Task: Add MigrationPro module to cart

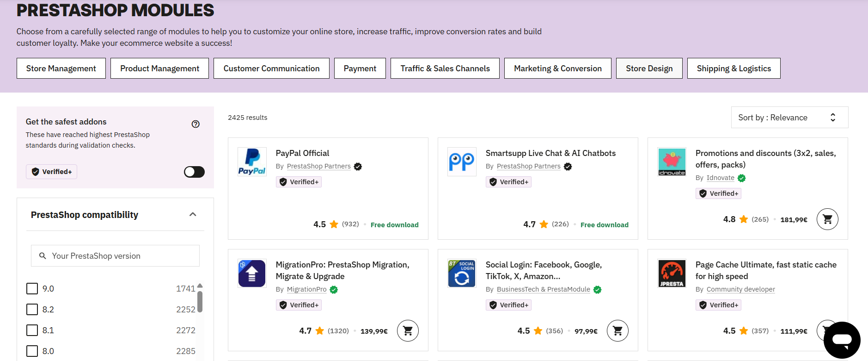Action: point(408,331)
